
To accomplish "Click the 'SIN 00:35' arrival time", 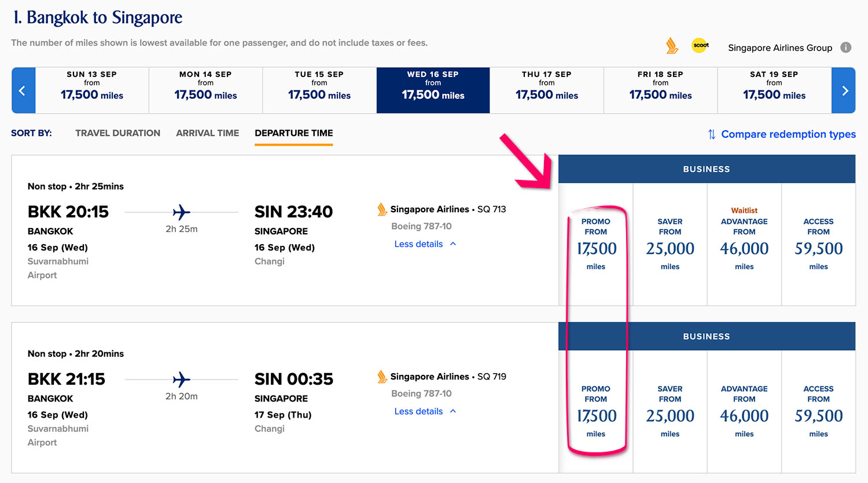I will point(294,379).
